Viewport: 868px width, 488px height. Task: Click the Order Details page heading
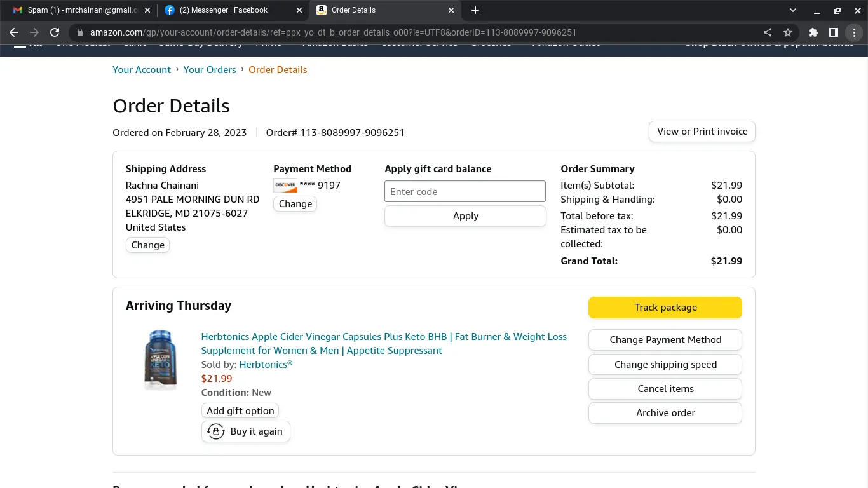172,106
